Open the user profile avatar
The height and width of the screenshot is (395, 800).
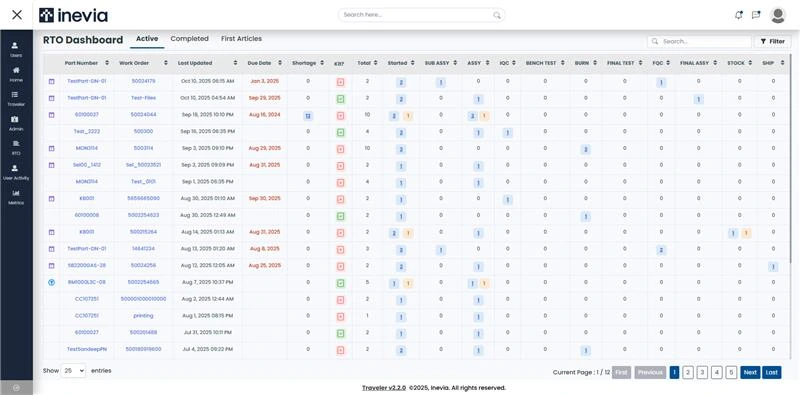pyautogui.click(x=778, y=15)
